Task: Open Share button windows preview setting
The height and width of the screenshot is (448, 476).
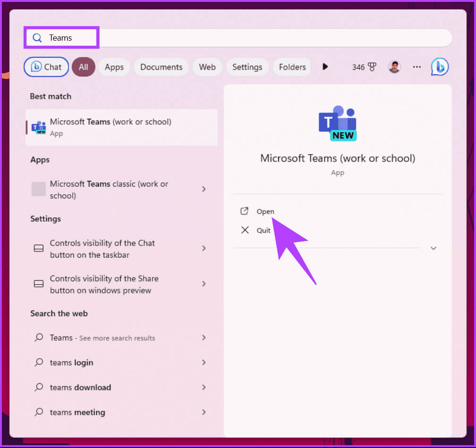Action: click(122, 284)
